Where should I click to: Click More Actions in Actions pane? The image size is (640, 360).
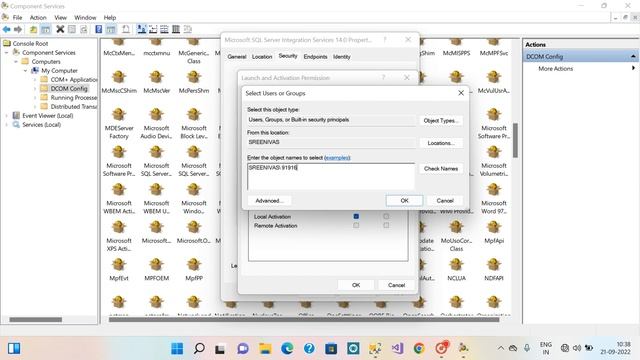(x=556, y=69)
